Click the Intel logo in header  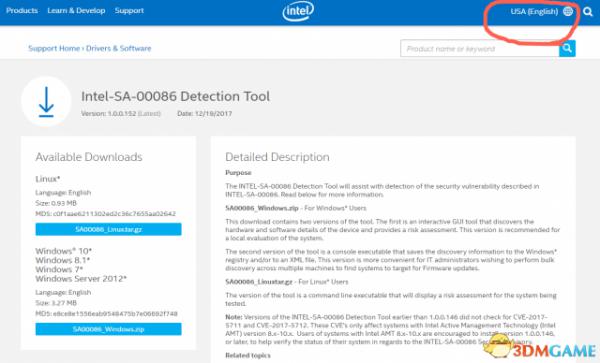(298, 11)
